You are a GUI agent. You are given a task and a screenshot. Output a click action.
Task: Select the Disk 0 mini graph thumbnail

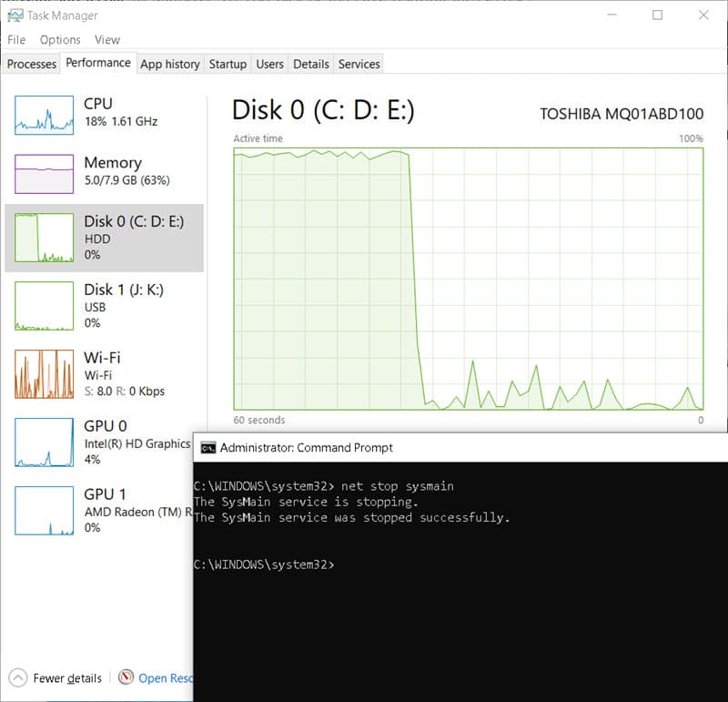44,238
